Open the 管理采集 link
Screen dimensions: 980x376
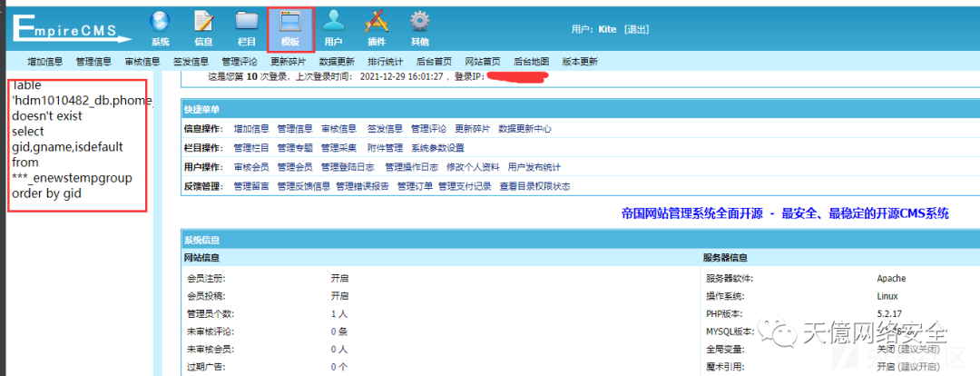[338, 148]
